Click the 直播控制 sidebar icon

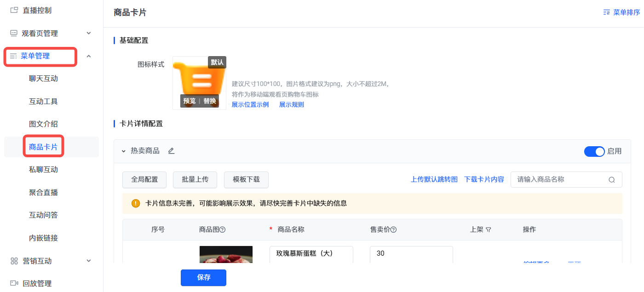(14, 10)
